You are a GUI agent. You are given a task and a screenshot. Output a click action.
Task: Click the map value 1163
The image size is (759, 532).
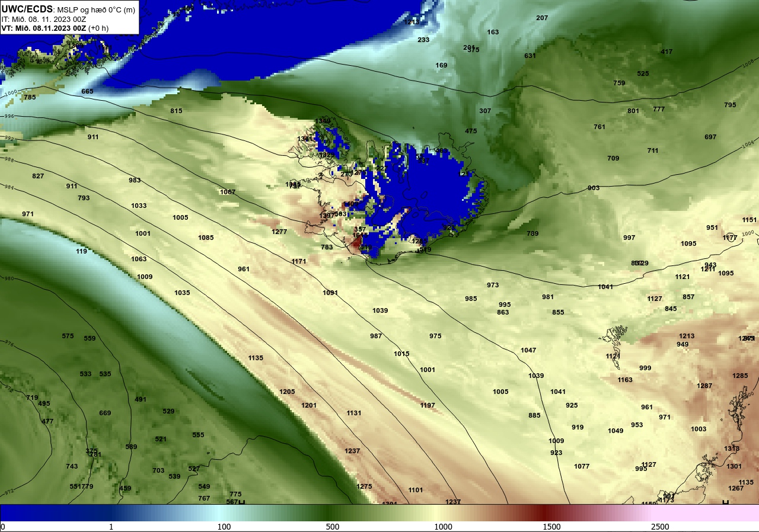(x=625, y=380)
